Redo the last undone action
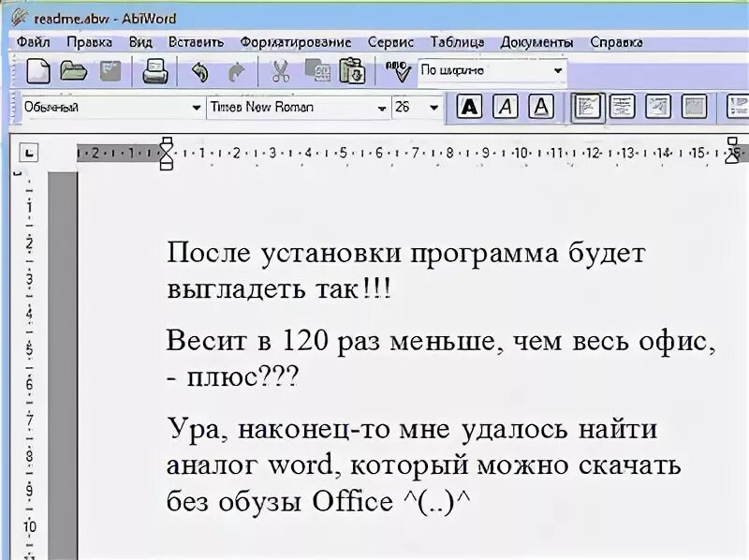 [237, 72]
